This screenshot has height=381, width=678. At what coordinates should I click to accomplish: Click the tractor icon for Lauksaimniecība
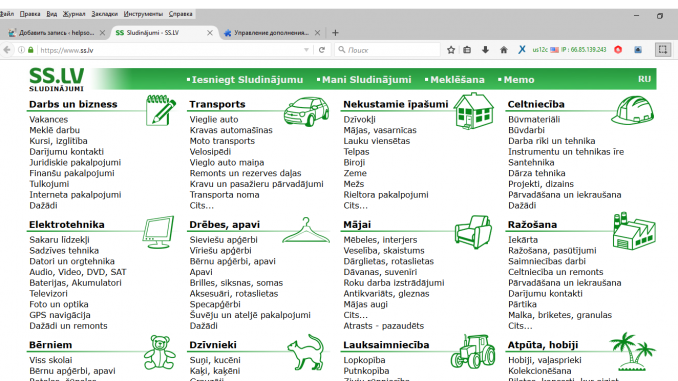473,351
